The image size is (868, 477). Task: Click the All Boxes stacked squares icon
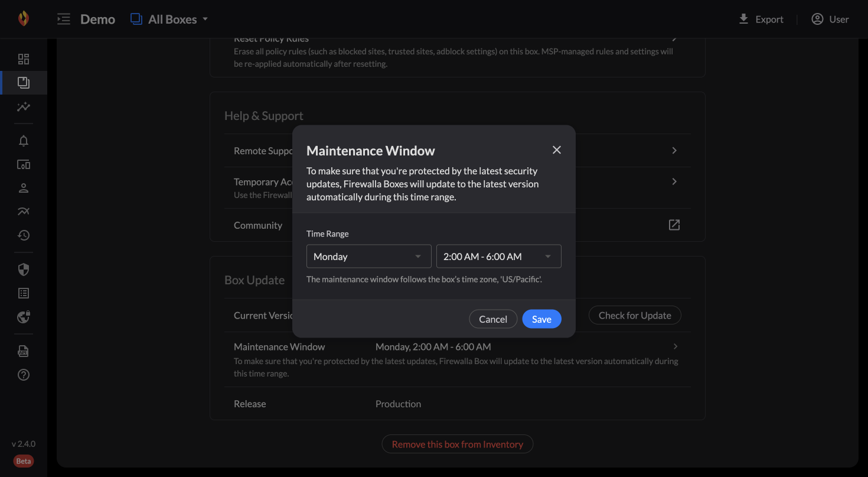[x=136, y=19]
